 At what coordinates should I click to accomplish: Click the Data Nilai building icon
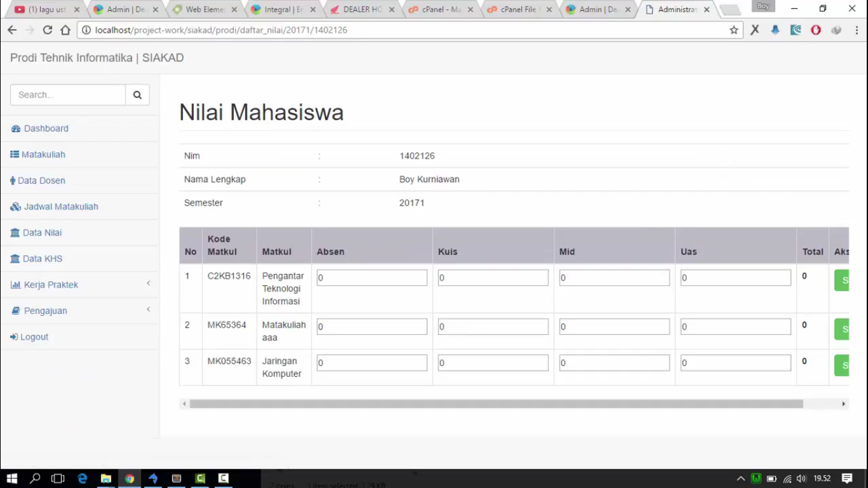[15, 233]
